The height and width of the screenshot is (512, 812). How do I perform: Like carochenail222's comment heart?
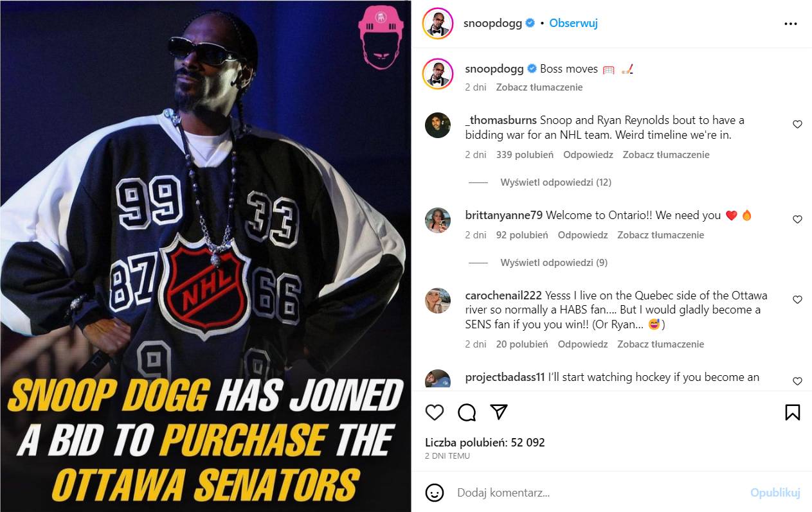pos(797,299)
